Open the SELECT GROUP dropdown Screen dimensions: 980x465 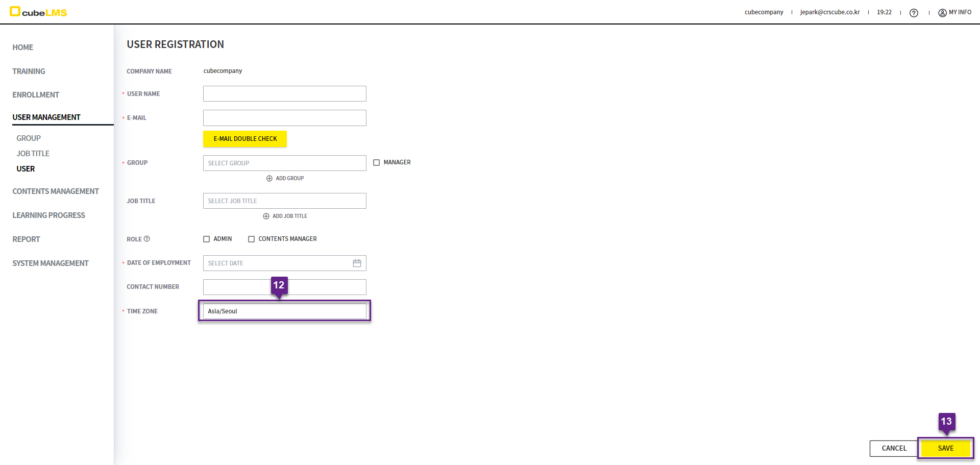284,163
